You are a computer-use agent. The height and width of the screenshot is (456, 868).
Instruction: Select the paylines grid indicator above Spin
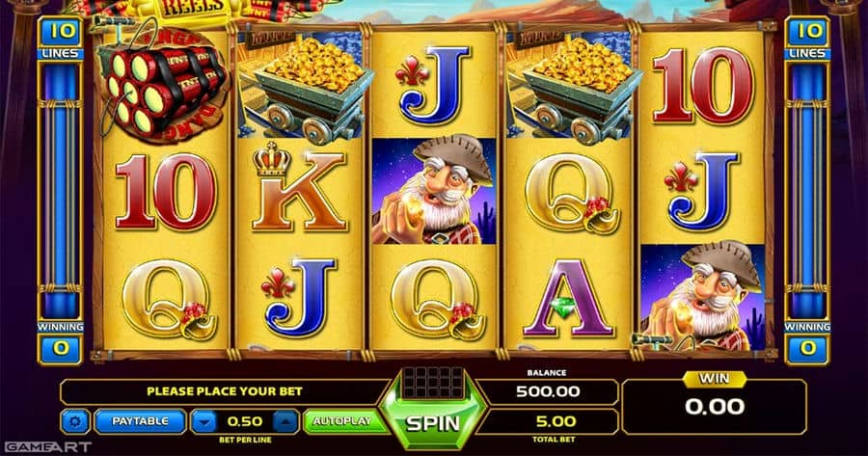(433, 383)
